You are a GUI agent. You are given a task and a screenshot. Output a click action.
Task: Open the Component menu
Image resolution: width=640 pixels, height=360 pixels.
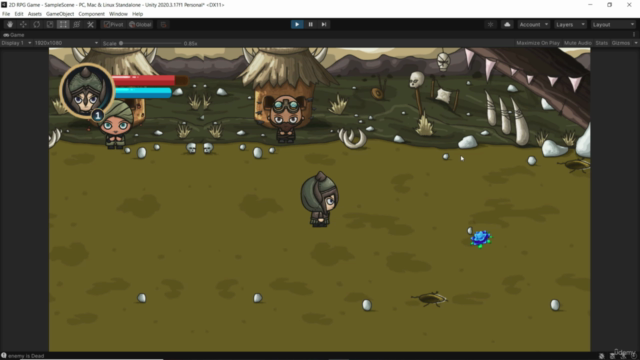click(x=91, y=14)
